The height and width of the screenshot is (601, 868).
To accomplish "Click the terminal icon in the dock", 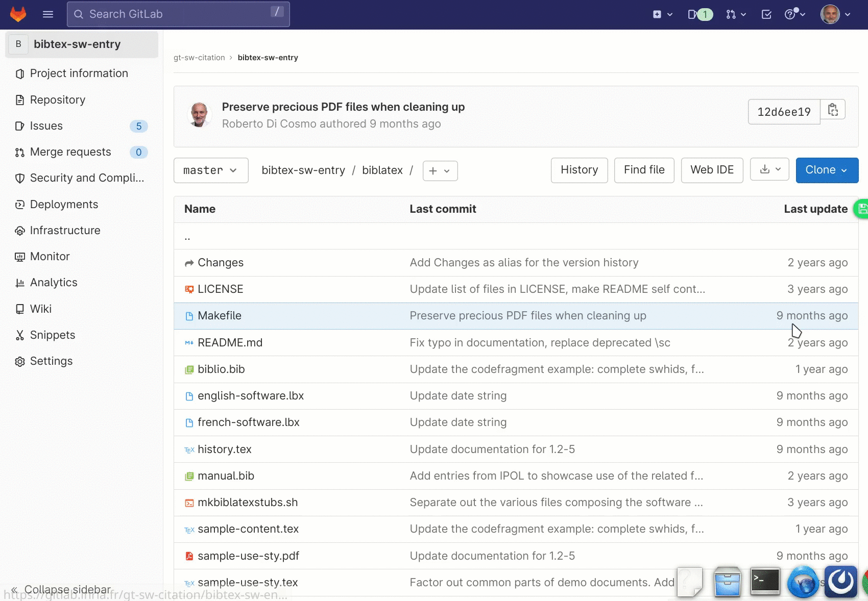I will (x=765, y=581).
